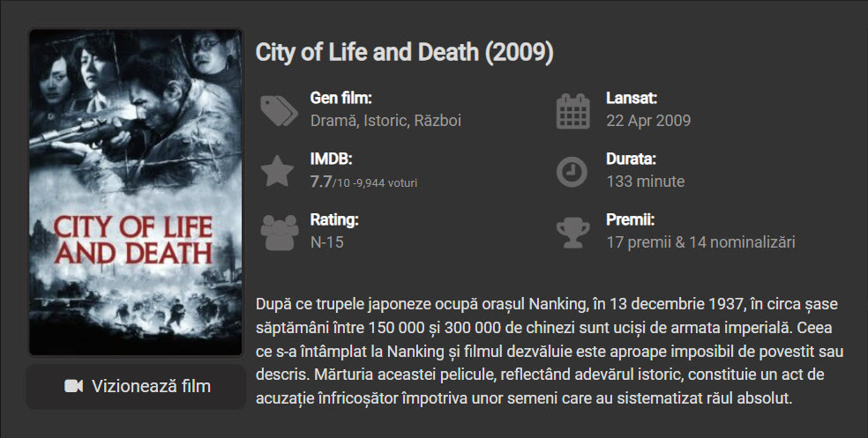
Task: Click the movie title City of Life and Death (2009)
Action: pos(404,52)
